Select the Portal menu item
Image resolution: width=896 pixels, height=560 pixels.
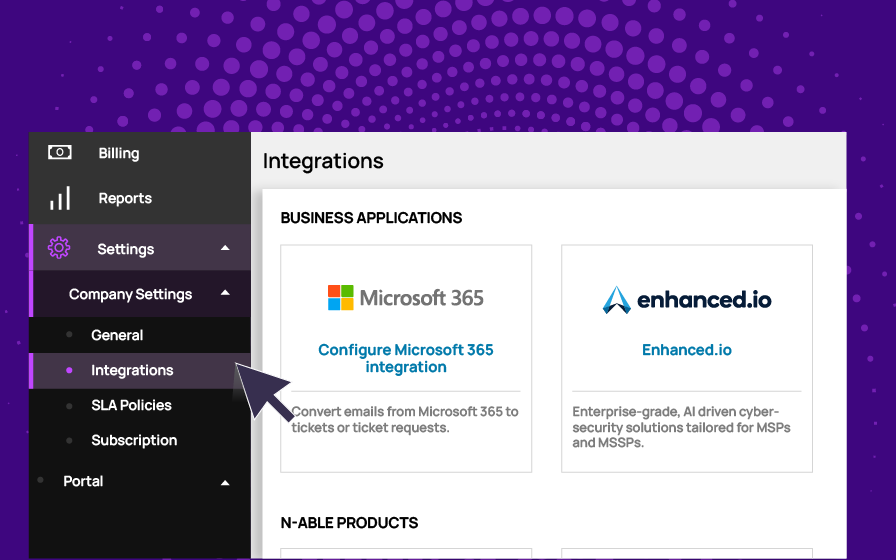[x=83, y=481]
